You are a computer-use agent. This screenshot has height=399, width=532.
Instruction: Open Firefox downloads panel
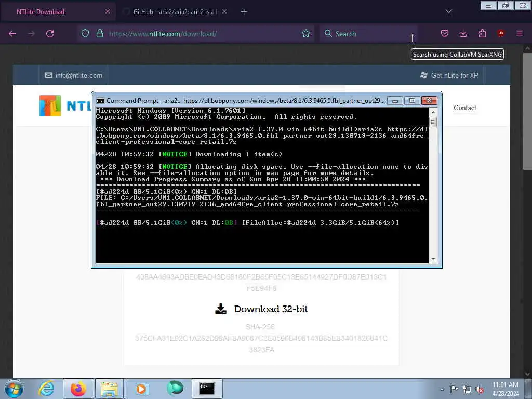click(x=463, y=34)
